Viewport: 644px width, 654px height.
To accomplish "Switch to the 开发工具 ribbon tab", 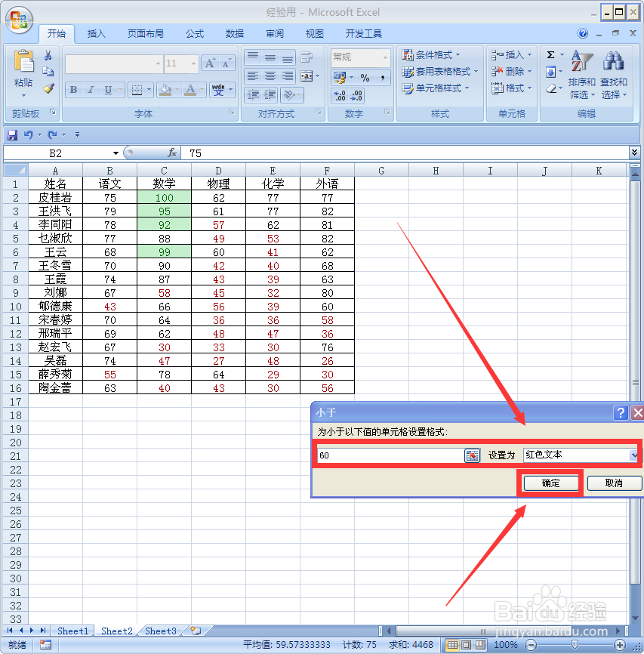I will [x=364, y=33].
